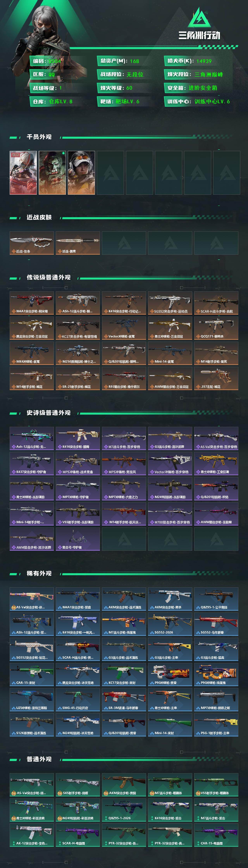This screenshot has height=868, width=248.
Task: Open the masked green operator portrait
Action: coord(52,173)
